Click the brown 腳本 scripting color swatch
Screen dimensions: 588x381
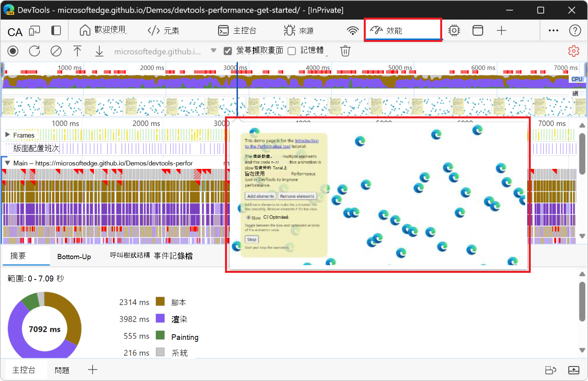pyautogui.click(x=160, y=301)
